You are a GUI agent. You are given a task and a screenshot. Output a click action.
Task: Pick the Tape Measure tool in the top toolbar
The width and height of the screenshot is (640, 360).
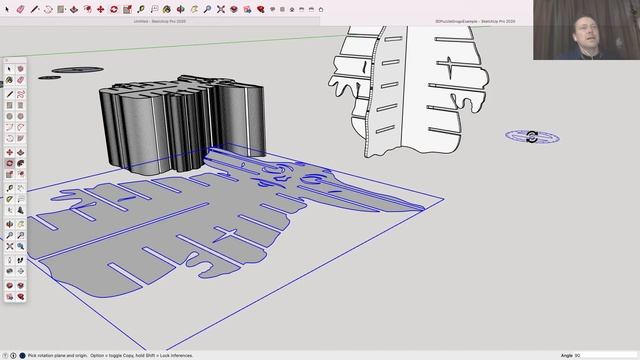click(x=141, y=9)
